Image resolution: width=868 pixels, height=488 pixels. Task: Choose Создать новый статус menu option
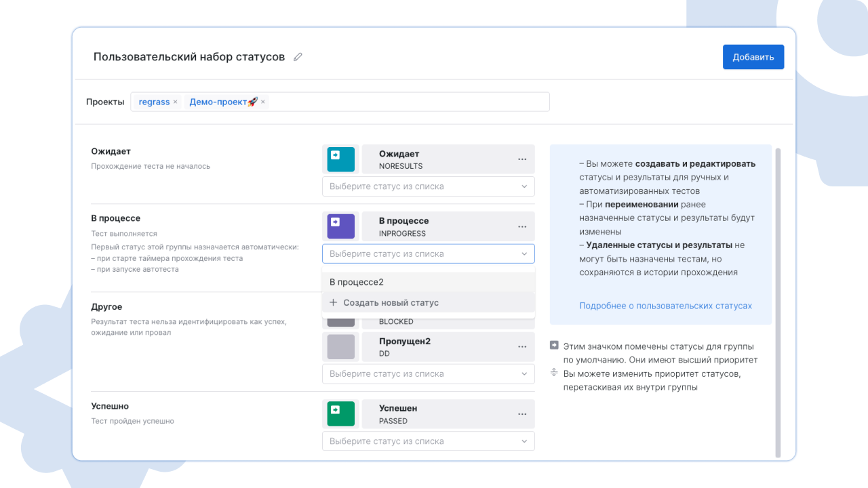tap(391, 303)
